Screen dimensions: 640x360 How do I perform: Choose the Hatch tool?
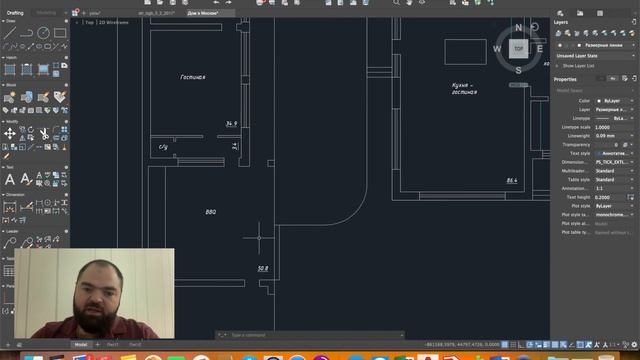click(10, 69)
